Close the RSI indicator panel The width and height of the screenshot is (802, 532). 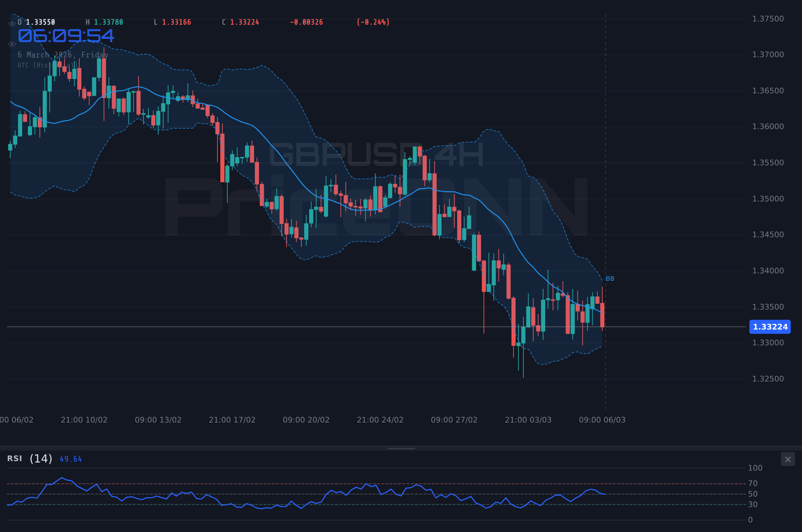[788, 459]
